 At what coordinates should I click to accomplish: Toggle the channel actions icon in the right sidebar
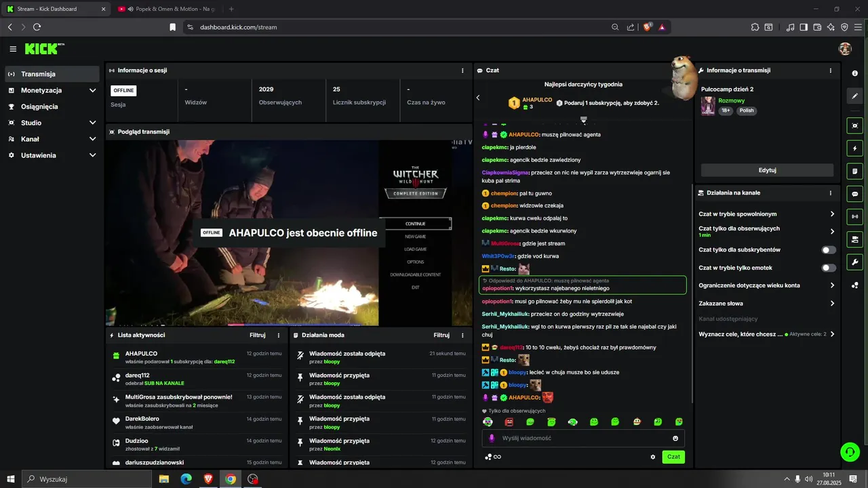pyautogui.click(x=854, y=239)
